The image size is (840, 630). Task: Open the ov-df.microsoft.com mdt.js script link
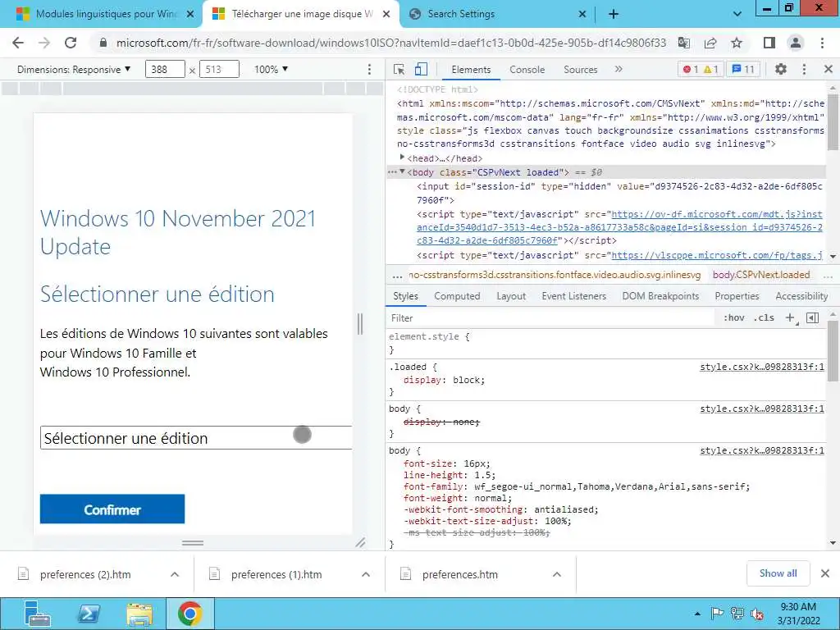(619, 227)
